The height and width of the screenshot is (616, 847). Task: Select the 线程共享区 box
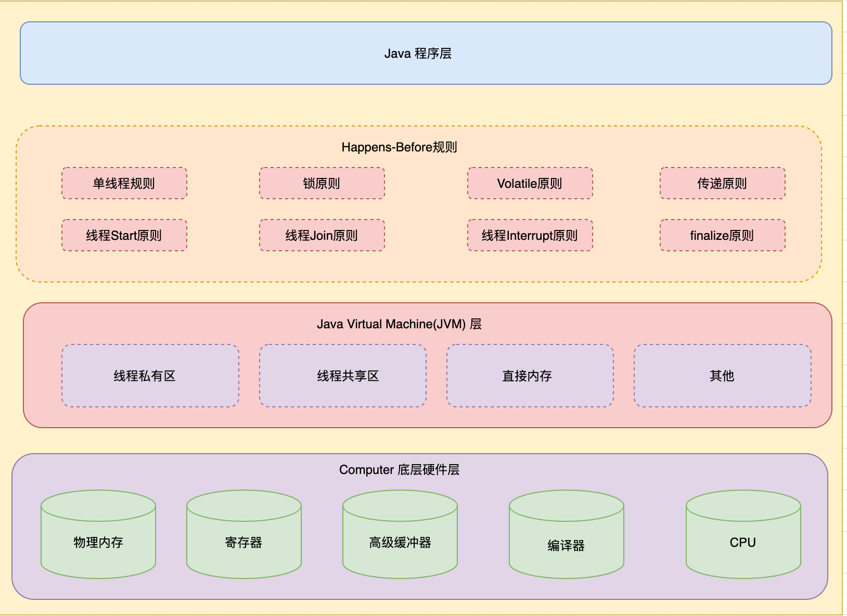343,376
